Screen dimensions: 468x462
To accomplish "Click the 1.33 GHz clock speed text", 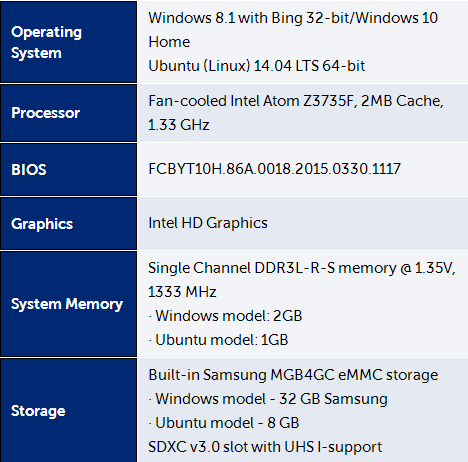I will pyautogui.click(x=179, y=125).
